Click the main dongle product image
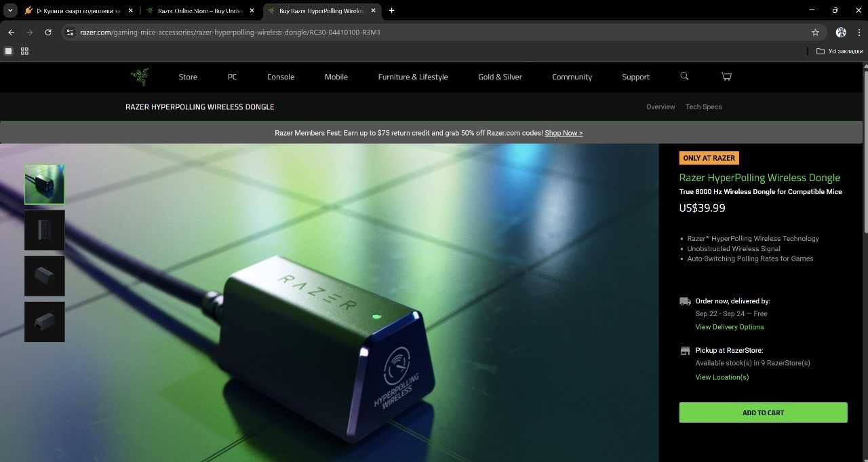868x462 pixels. [x=330, y=303]
